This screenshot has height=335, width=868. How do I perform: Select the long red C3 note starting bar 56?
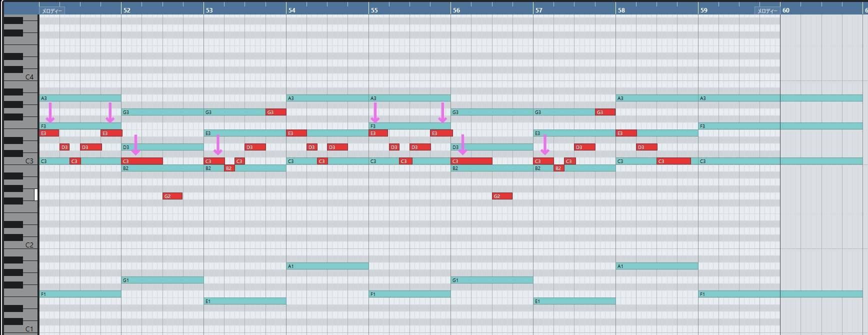(x=471, y=161)
